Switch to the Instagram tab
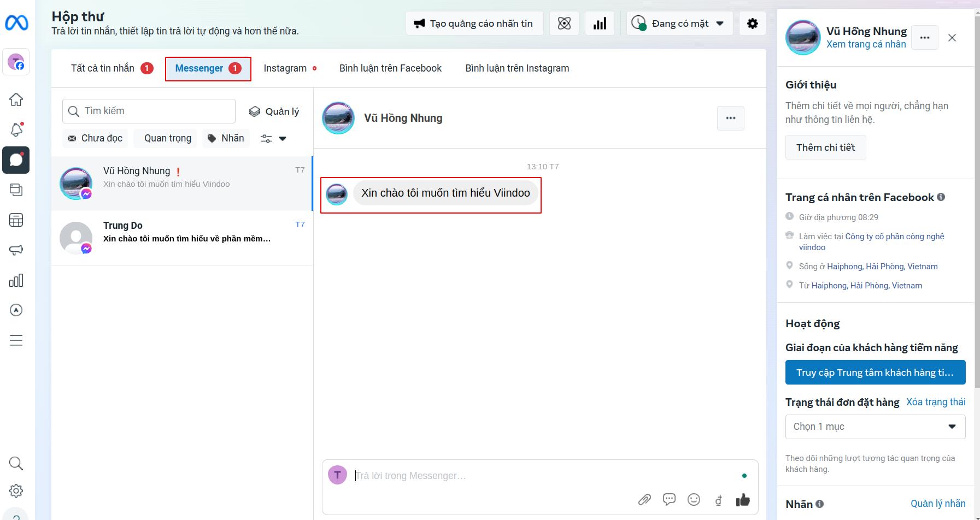Viewport: 980px width, 520px height. pos(290,68)
